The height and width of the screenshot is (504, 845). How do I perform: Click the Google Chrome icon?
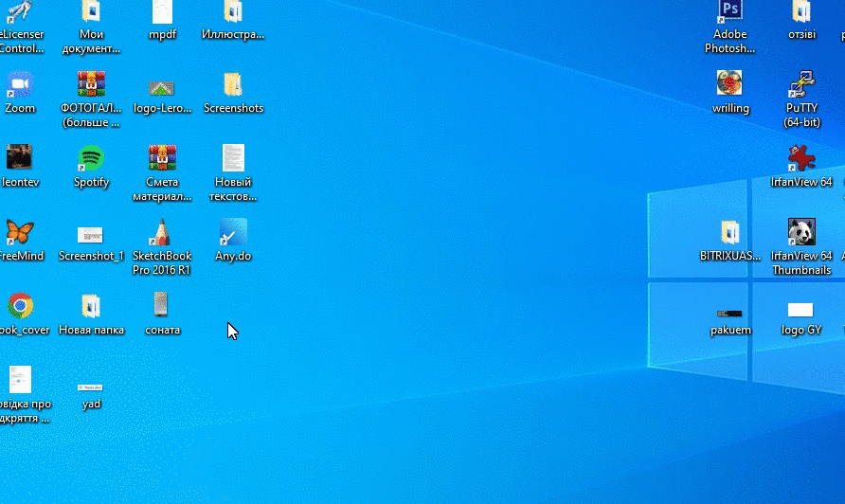pyautogui.click(x=20, y=306)
